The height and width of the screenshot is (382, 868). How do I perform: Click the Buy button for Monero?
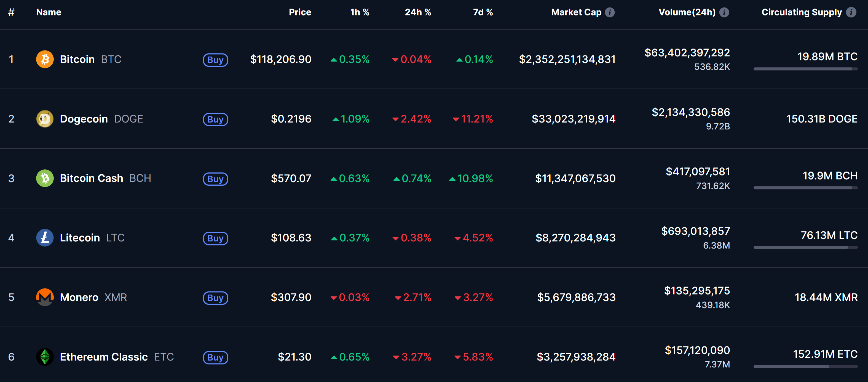click(x=216, y=298)
